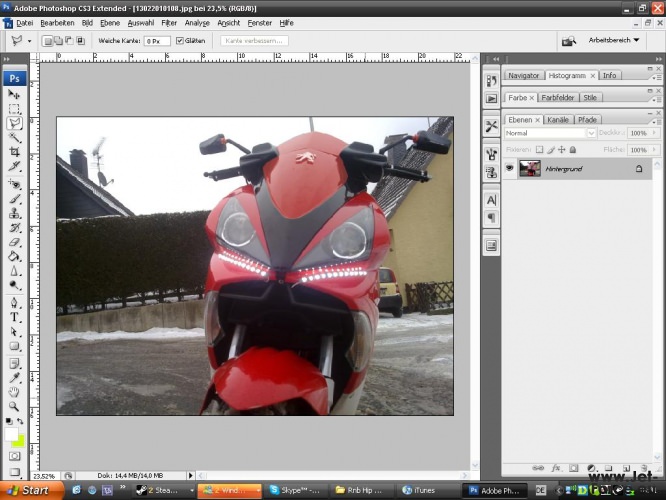Screen dimensions: 666x500
Task: Select the Rounded Rectangle shape tool
Action: (14, 346)
